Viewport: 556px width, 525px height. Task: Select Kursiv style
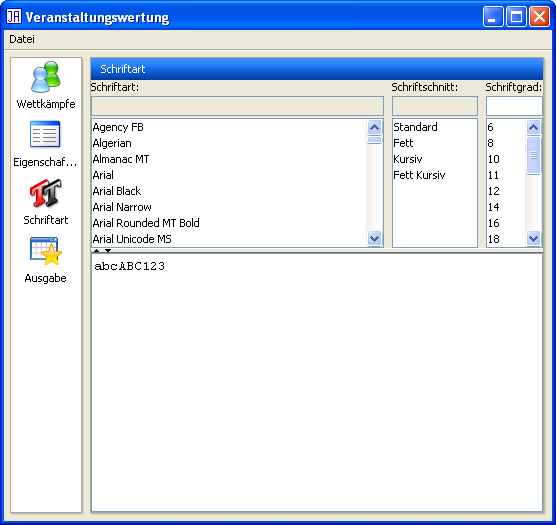click(408, 159)
